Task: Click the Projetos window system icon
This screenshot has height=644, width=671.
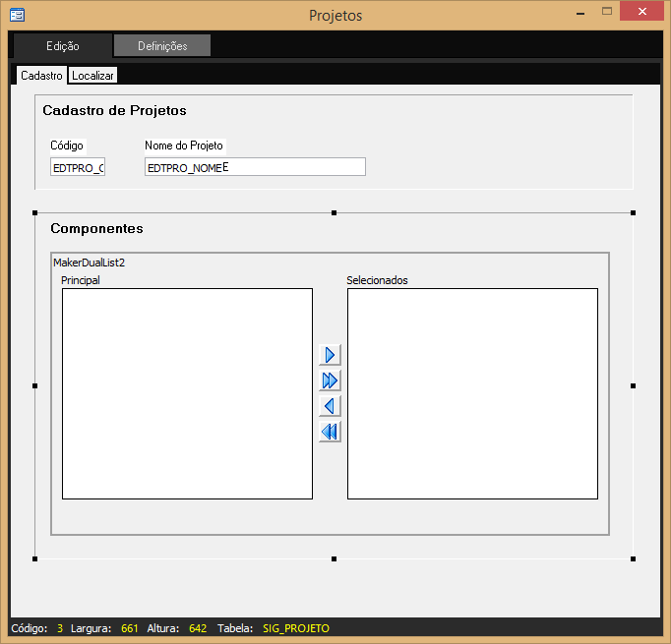Action: click(17, 15)
